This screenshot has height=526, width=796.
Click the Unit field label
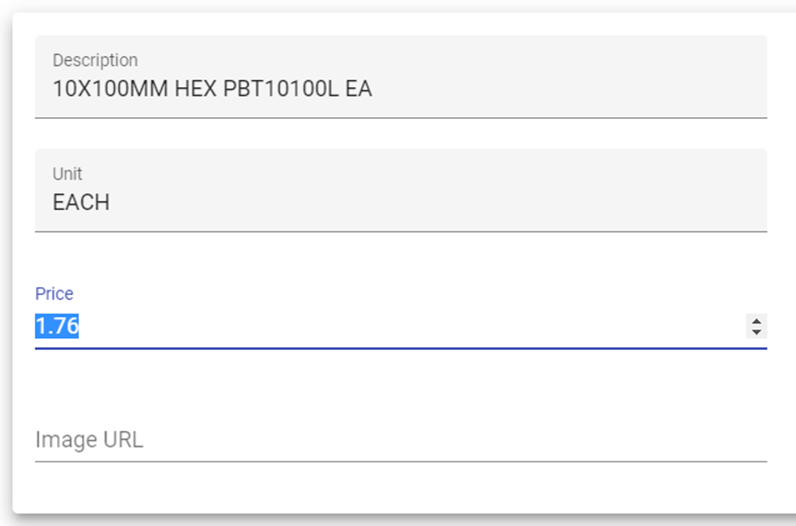pyautogui.click(x=67, y=175)
